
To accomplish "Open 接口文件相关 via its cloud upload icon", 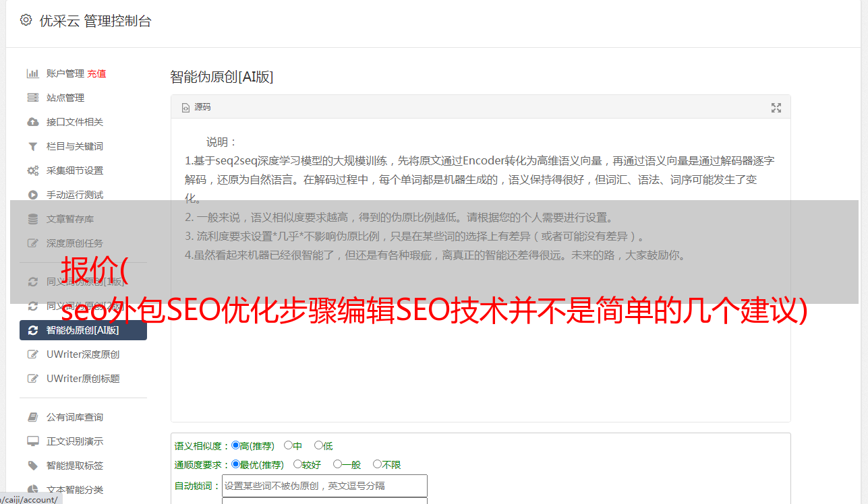I will [32, 122].
